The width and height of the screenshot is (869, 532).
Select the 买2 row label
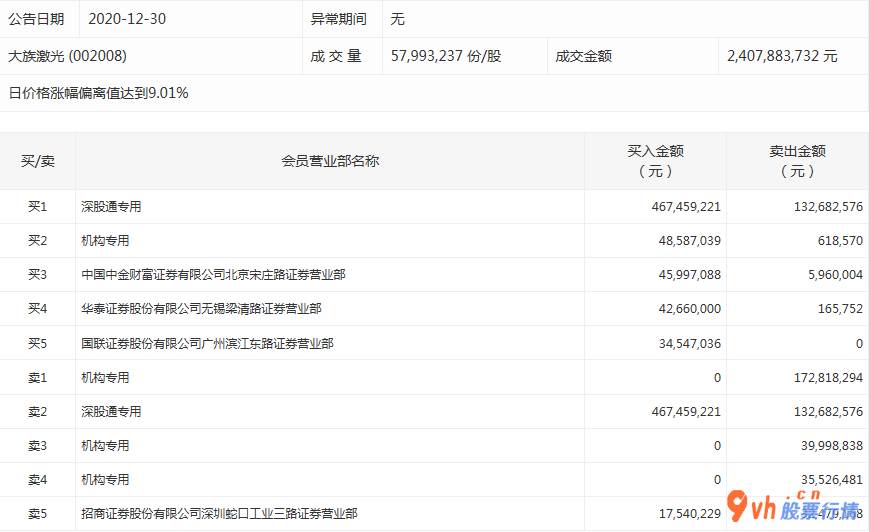[38, 241]
